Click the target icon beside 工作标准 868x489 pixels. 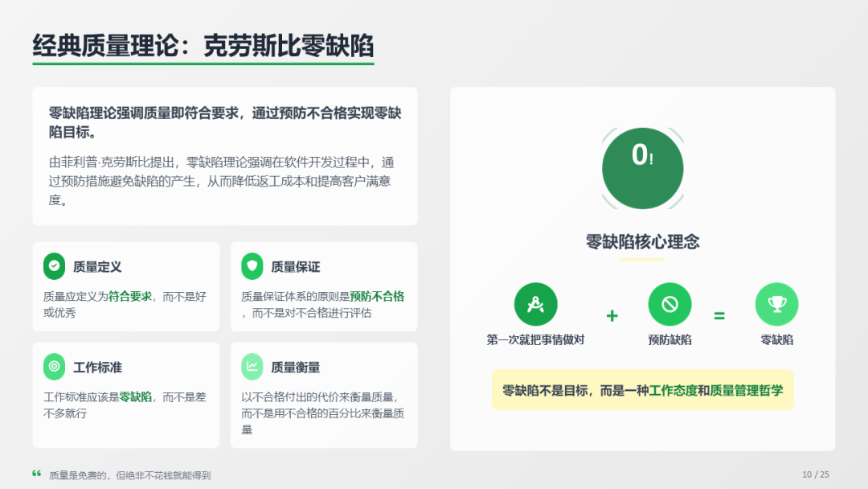54,367
